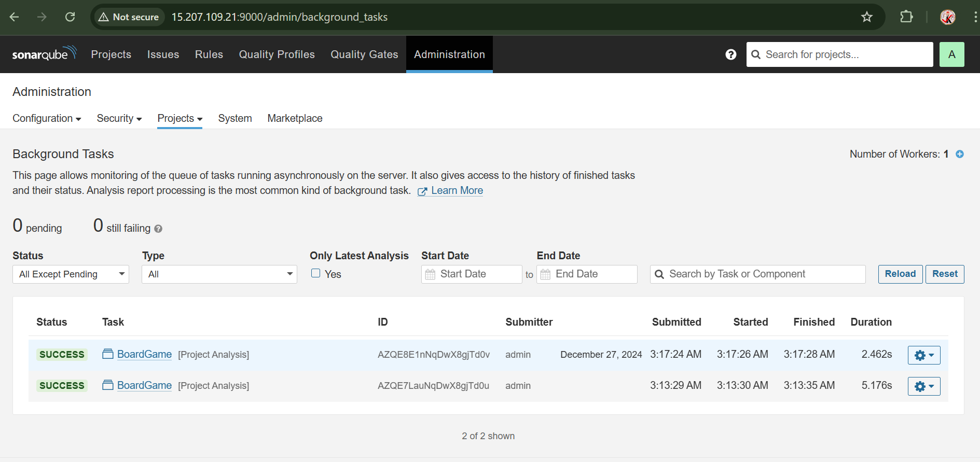The height and width of the screenshot is (462, 980).
Task: Open the Type filter dropdown
Action: click(219, 274)
